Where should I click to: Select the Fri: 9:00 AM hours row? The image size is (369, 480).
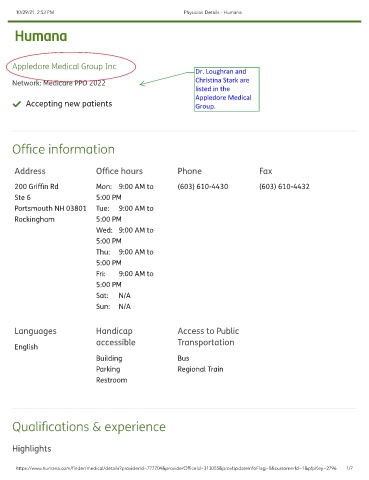(x=125, y=279)
